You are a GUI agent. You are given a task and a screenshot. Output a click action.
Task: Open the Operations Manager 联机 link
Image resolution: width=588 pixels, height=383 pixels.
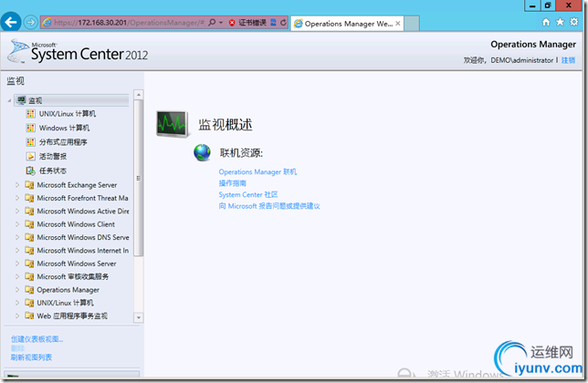coord(257,171)
